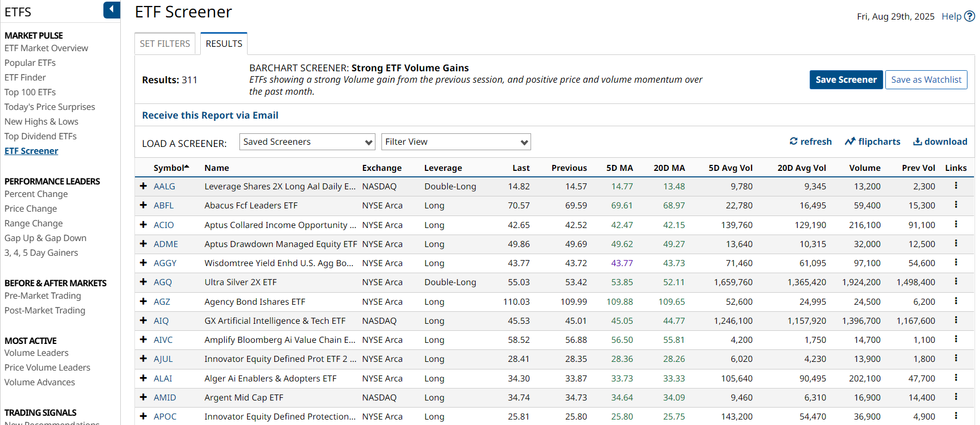Expand the AGGY row plus icon

click(143, 263)
